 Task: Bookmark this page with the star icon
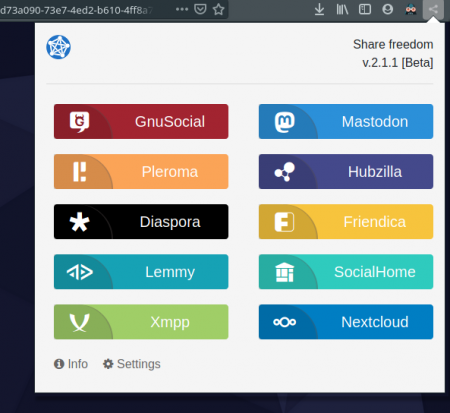(218, 9)
